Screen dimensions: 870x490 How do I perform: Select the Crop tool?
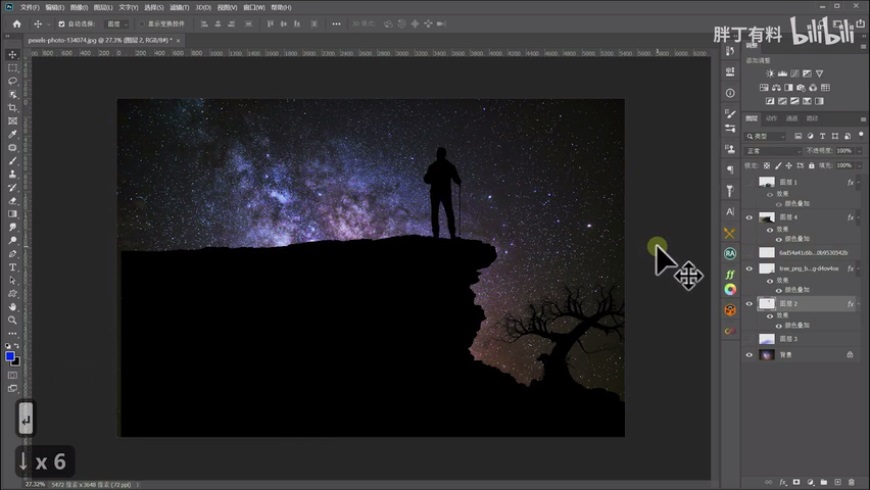tap(12, 108)
